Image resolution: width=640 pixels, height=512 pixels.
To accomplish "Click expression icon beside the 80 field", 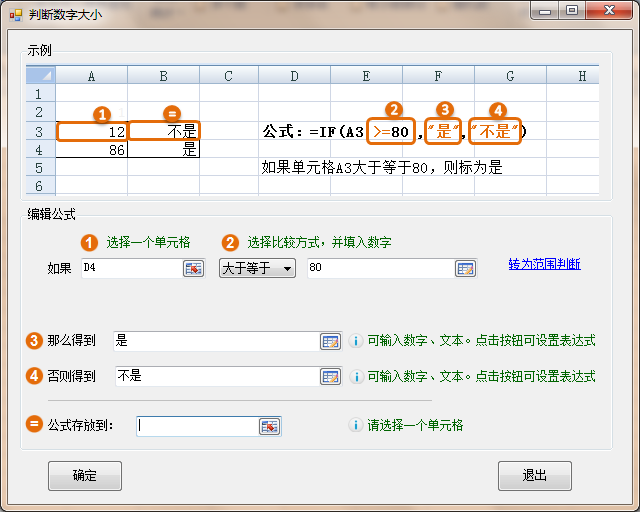I will click(465, 268).
